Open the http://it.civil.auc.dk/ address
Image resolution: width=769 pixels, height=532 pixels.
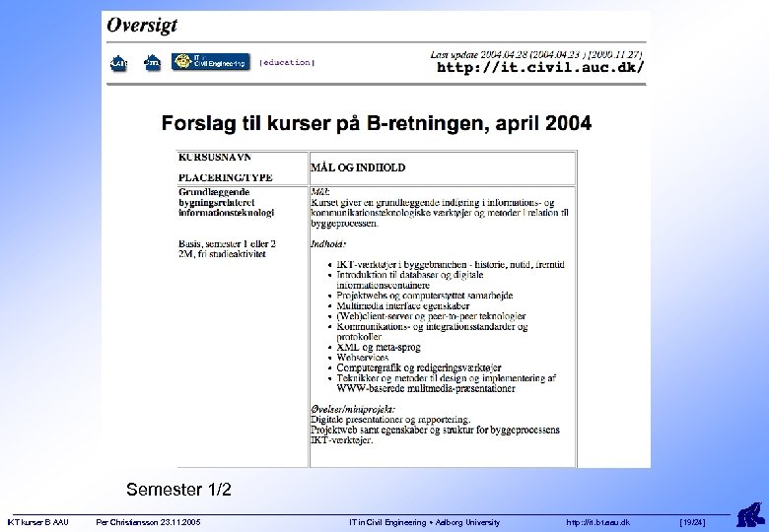coord(540,67)
